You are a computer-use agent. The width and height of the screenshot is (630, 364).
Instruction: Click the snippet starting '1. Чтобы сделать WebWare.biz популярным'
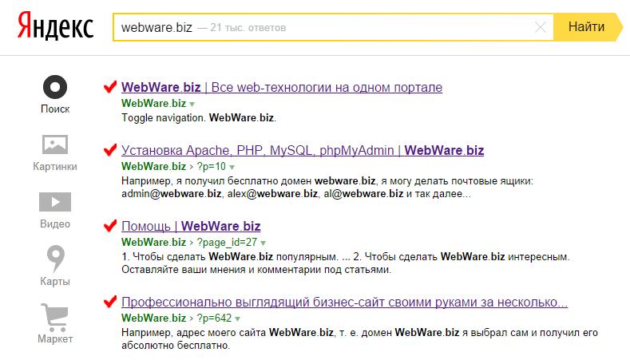346,263
